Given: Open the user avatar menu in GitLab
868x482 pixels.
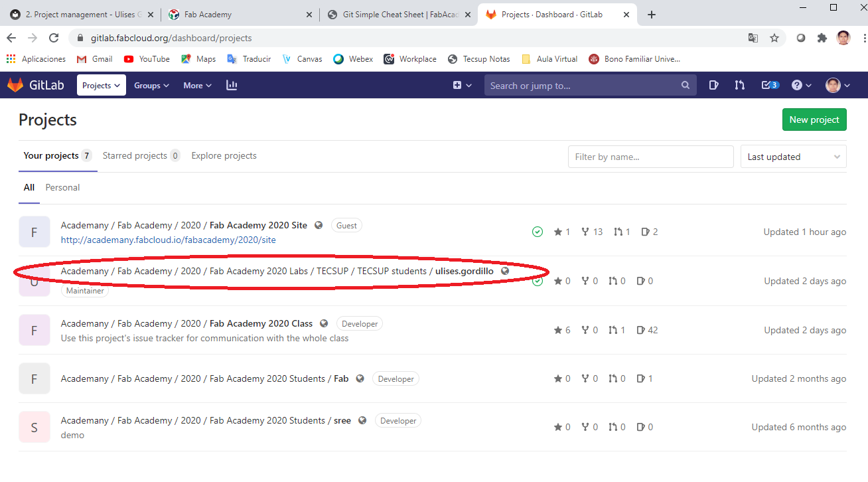Looking at the screenshot, I should 837,85.
